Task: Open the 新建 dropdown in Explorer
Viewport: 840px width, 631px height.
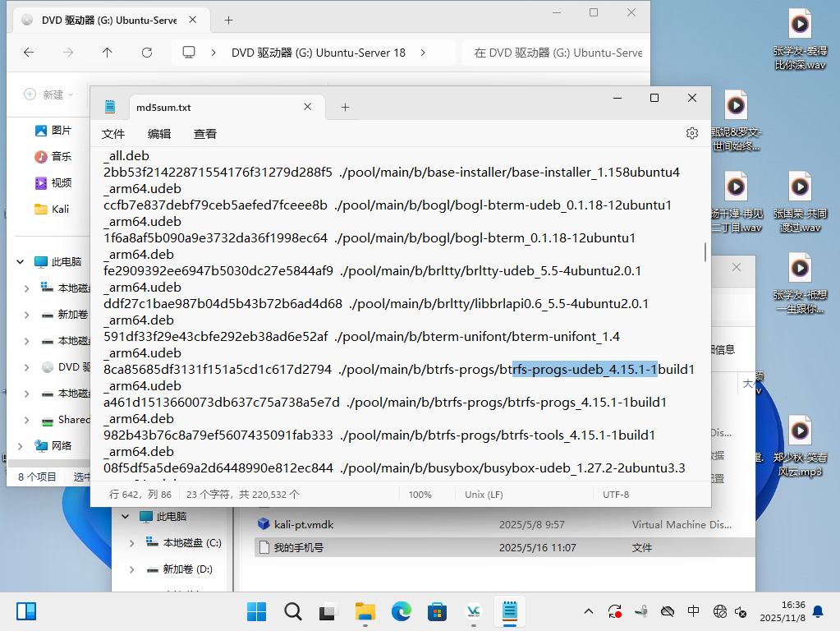Action: click(48, 94)
